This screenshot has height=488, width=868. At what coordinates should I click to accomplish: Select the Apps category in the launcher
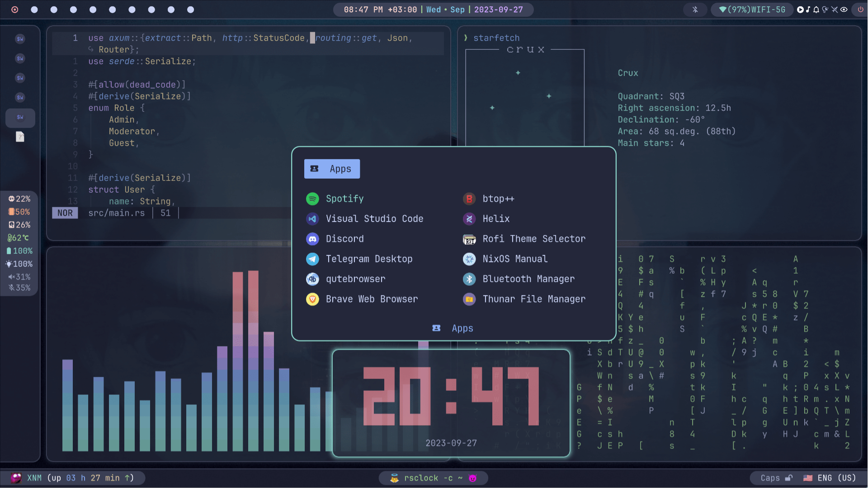[x=332, y=169]
